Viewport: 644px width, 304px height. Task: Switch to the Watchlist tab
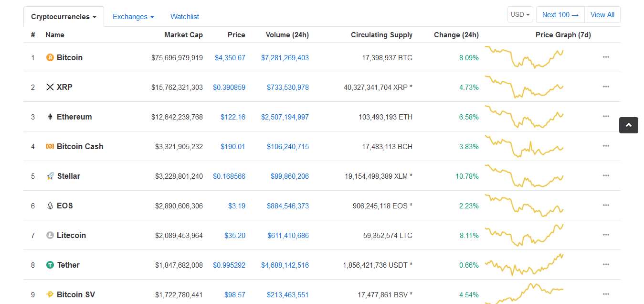(x=185, y=17)
